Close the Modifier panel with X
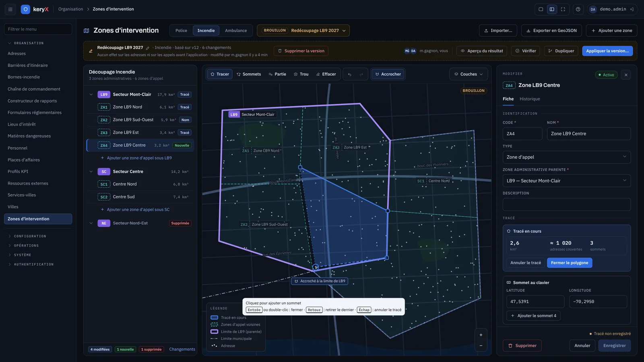644x362 pixels. click(626, 75)
